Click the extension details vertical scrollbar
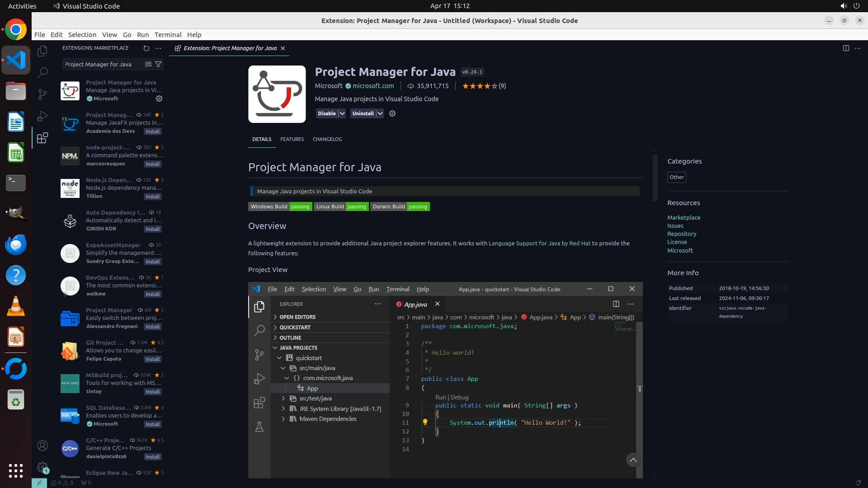 [x=655, y=178]
